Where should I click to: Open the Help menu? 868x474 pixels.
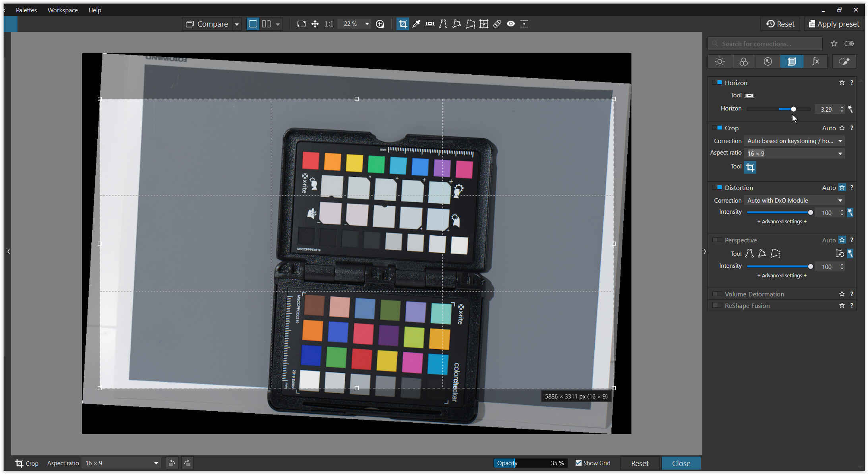click(95, 10)
